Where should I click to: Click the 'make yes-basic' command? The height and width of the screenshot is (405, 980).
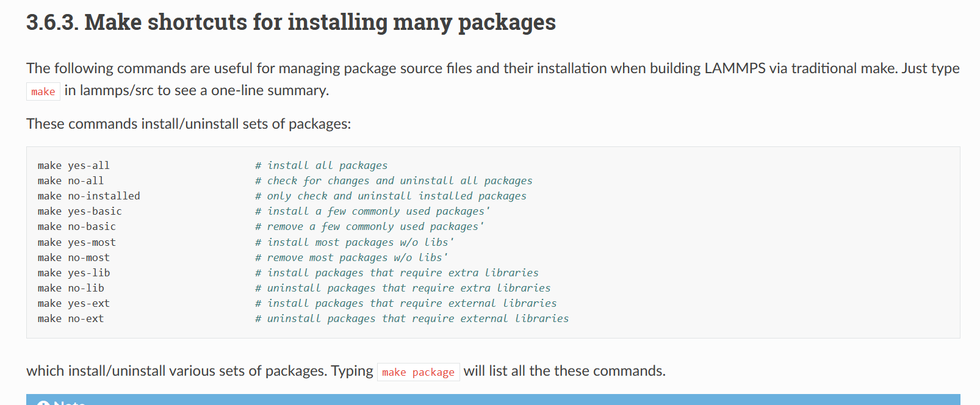(80, 211)
